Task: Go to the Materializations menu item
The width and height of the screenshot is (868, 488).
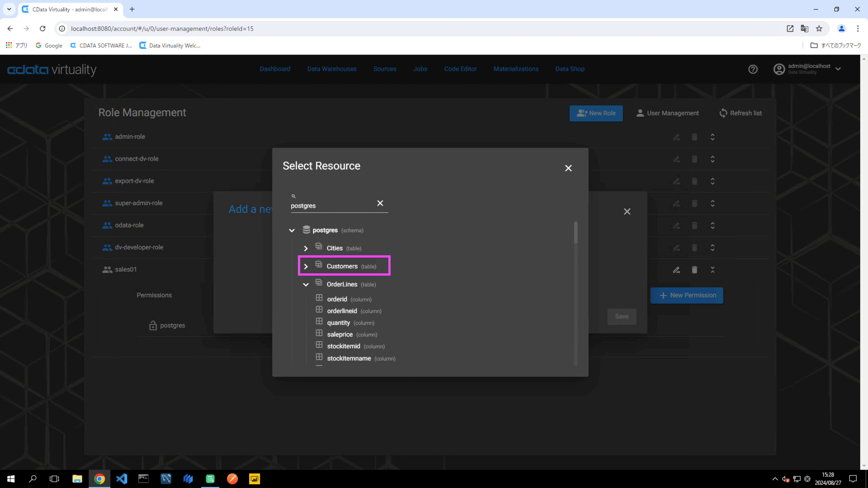Action: click(x=516, y=69)
